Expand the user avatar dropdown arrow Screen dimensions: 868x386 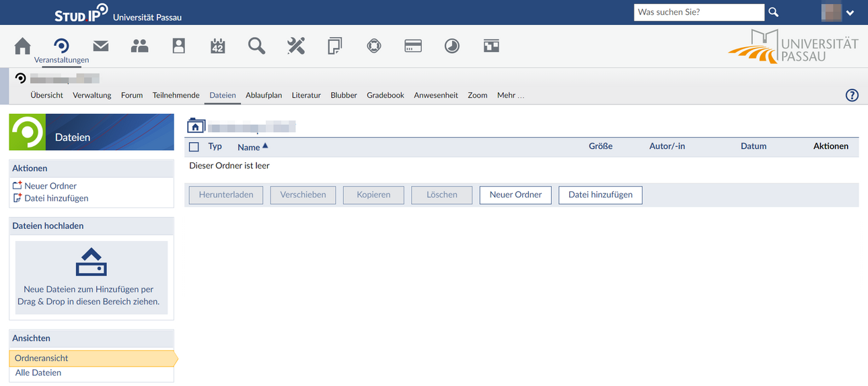[x=850, y=12]
